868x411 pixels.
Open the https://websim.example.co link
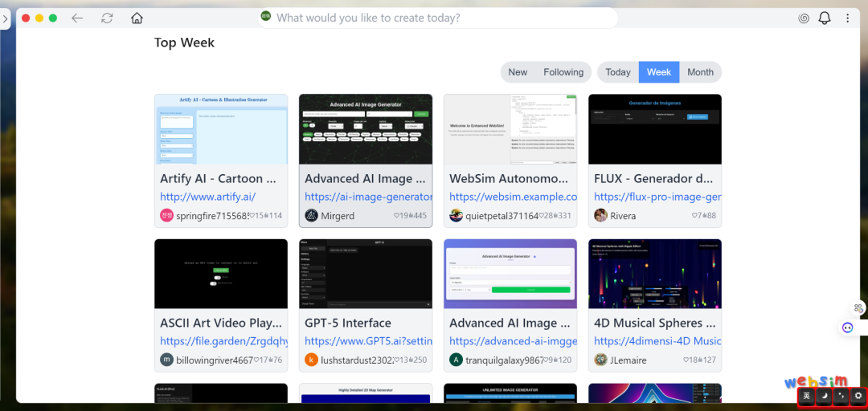click(513, 197)
